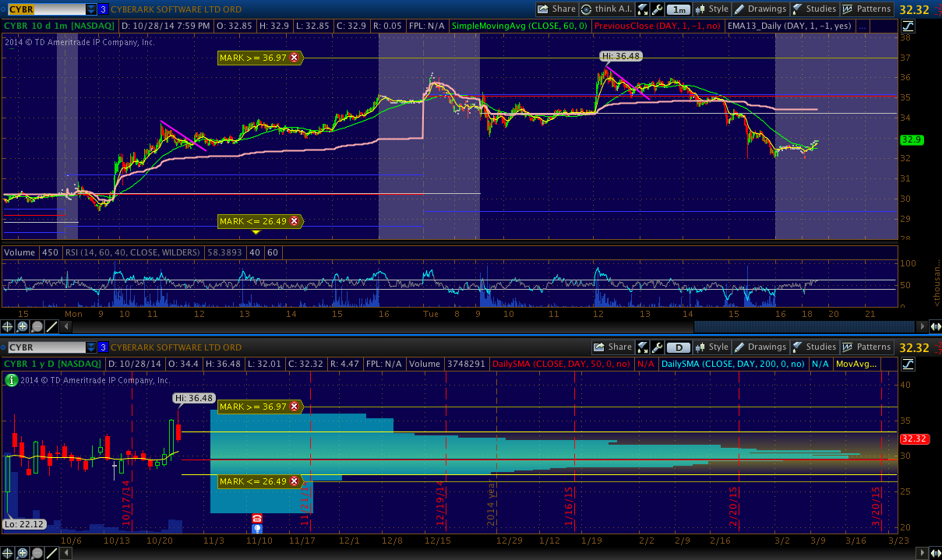Remove the MARK >= 36.97 alert on upper chart
Viewport: 942px width, 560px height.
click(x=294, y=58)
